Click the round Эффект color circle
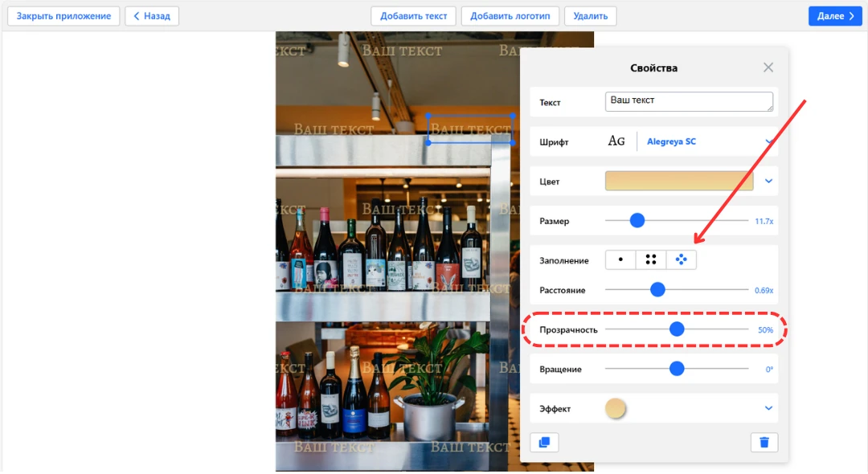This screenshot has height=474, width=868. (x=615, y=408)
